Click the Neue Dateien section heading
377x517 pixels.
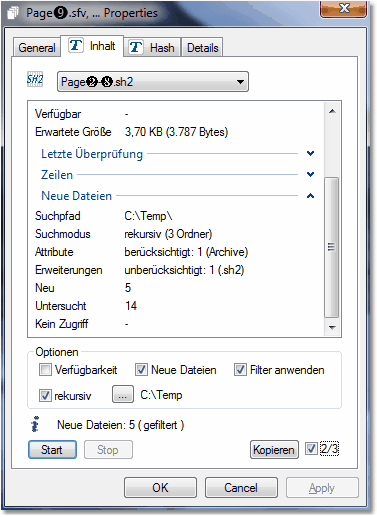coord(77,196)
